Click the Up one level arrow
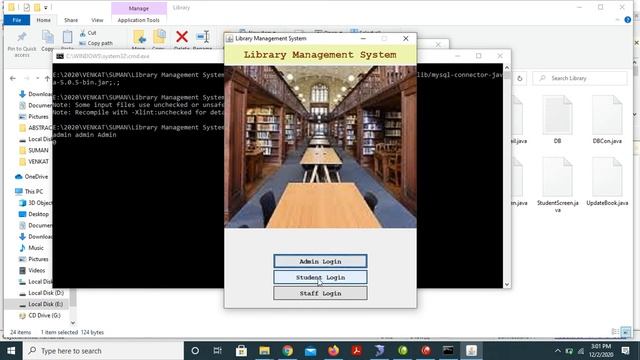Image resolution: width=640 pixels, height=360 pixels. coord(47,78)
